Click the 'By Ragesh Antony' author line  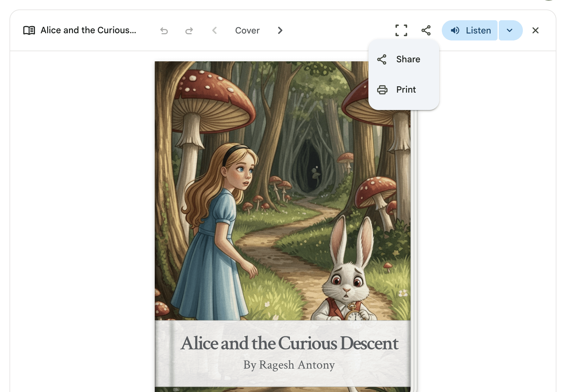289,365
